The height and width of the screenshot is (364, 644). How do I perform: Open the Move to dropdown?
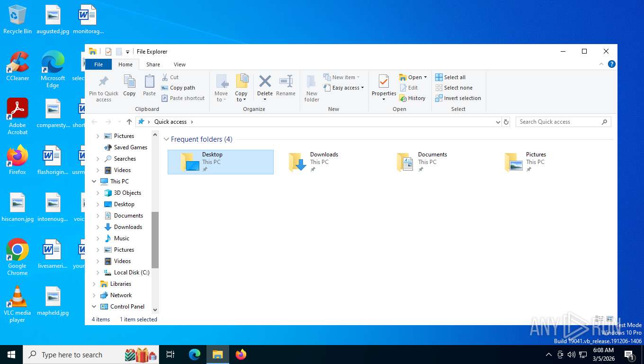(x=221, y=88)
